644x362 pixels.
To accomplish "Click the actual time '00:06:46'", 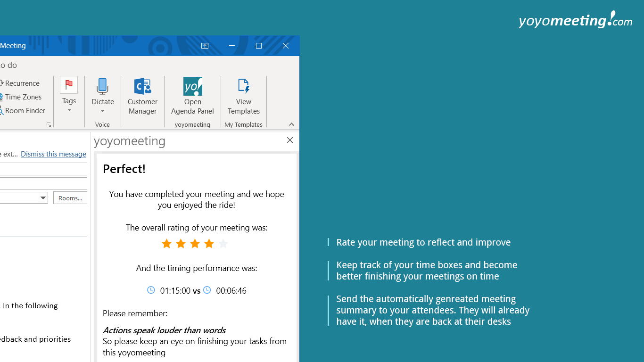I will coord(231,291).
